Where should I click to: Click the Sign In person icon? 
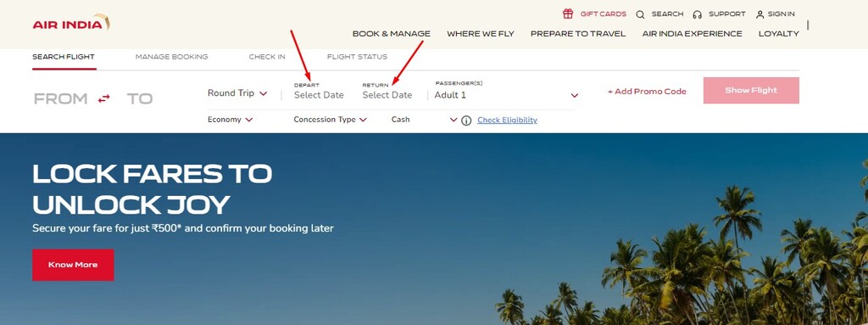760,14
